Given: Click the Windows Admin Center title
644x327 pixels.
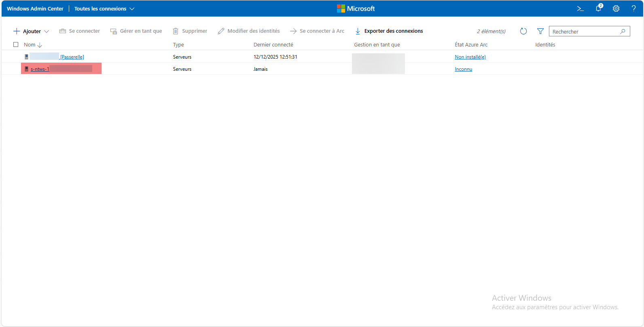Looking at the screenshot, I should (x=35, y=8).
